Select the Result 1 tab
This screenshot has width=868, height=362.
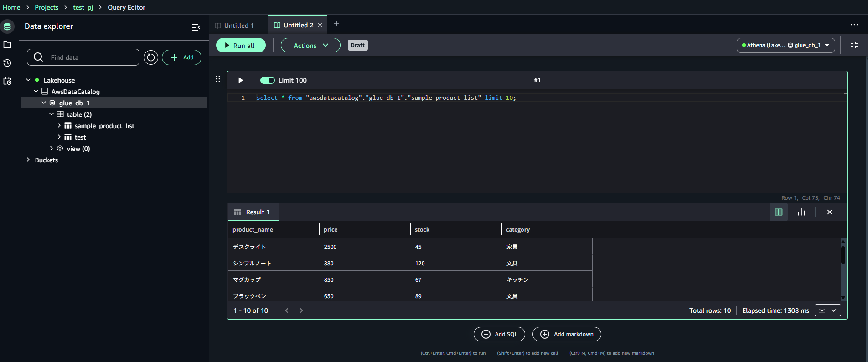[253, 212]
